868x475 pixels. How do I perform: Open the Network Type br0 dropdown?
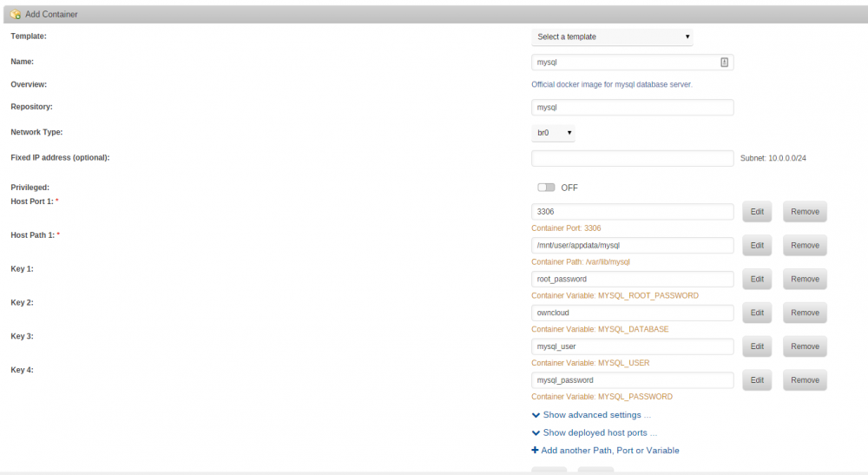click(x=553, y=133)
